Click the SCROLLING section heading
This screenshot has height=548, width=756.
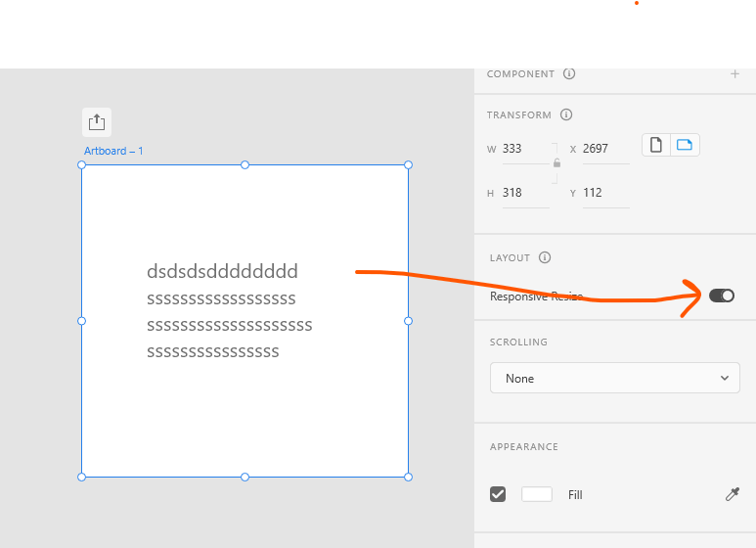[518, 342]
